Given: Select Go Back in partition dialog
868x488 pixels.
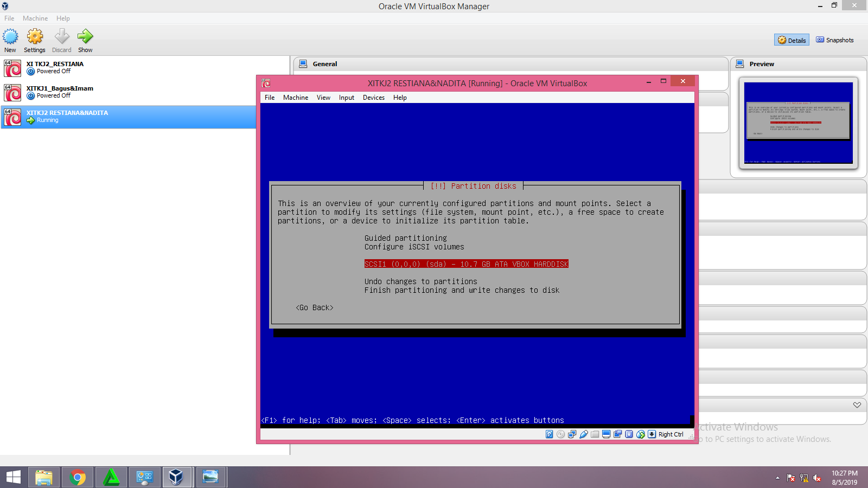Looking at the screenshot, I should coord(315,307).
